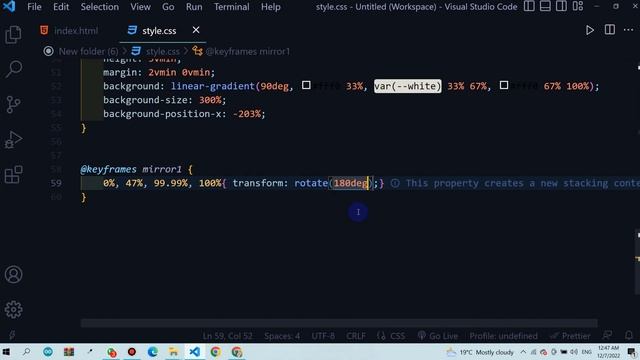Click margin: 2vmin 0vmin line

pyautogui.click(x=159, y=72)
